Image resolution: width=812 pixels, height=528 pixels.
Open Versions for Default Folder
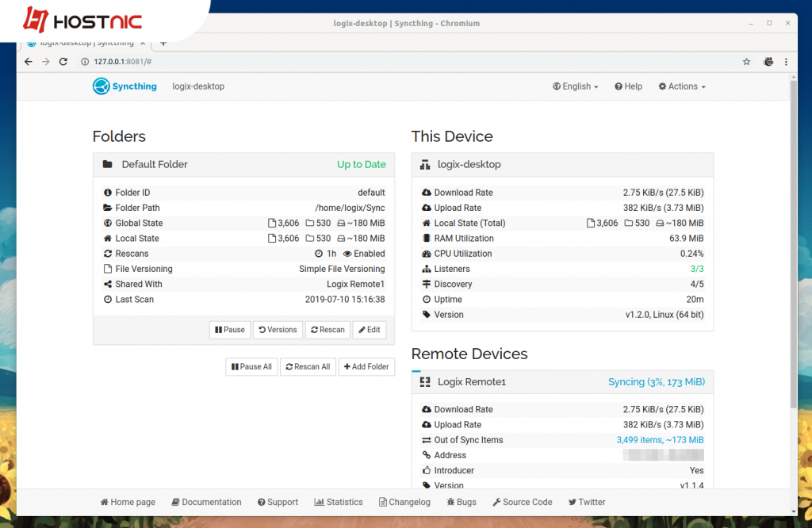click(x=278, y=330)
